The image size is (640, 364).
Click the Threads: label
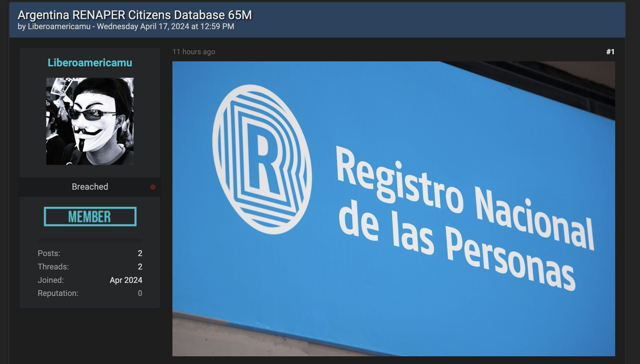pyautogui.click(x=53, y=267)
